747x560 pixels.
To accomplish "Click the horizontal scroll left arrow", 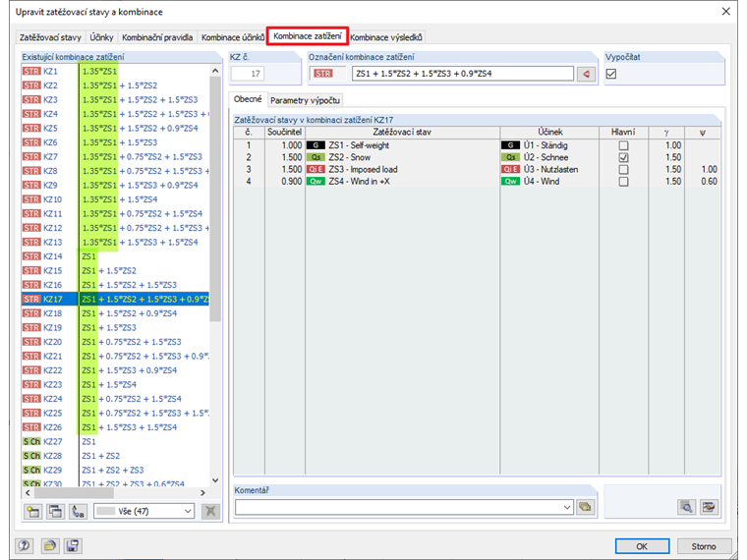I will pos(28,493).
